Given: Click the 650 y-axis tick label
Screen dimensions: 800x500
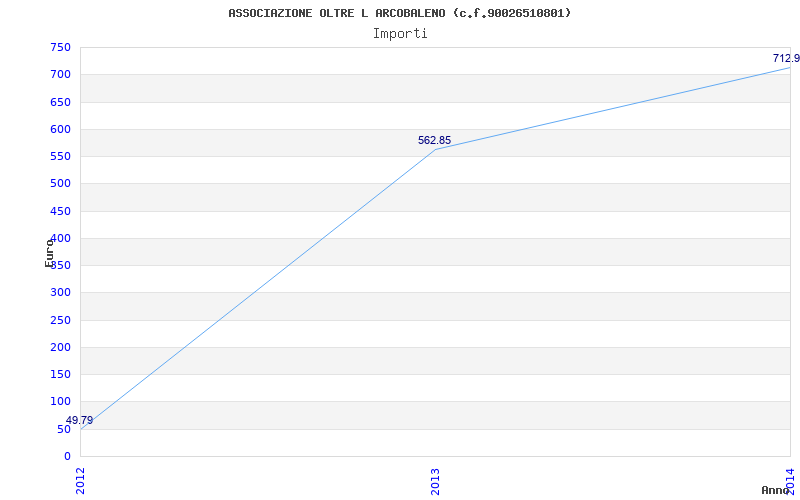Looking at the screenshot, I should (60, 102).
